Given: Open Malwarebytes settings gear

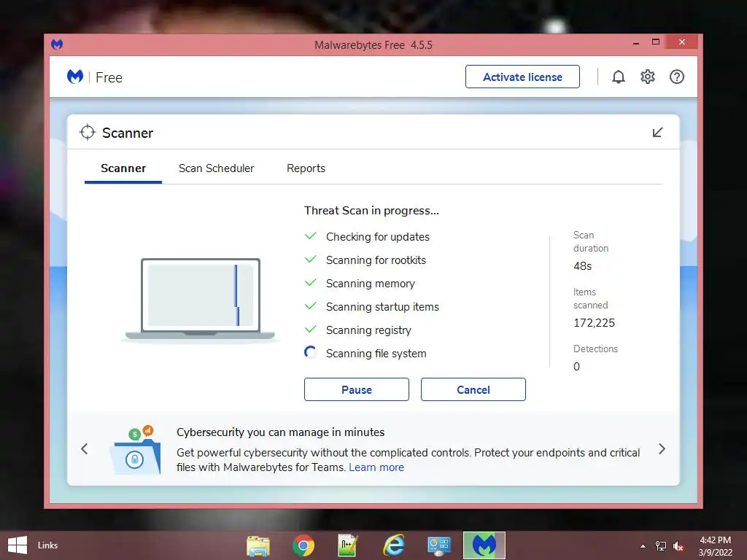Looking at the screenshot, I should tap(648, 77).
